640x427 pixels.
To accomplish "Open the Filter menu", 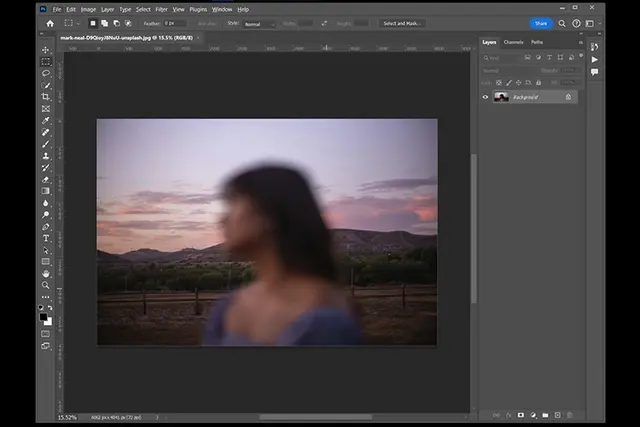I will [x=161, y=9].
